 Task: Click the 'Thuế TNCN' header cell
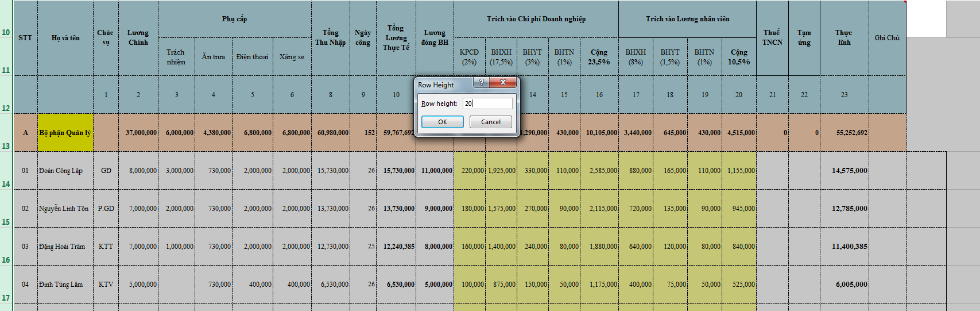pyautogui.click(x=772, y=38)
